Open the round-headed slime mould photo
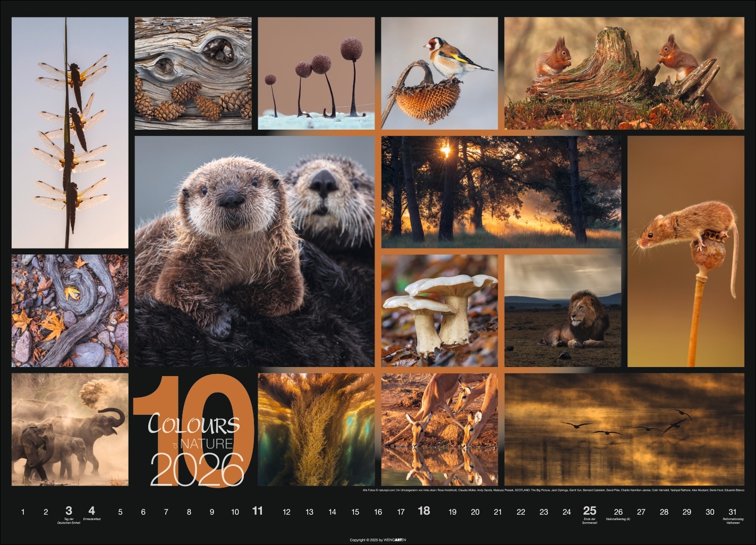Screen dimensions: 756x545 316,73
